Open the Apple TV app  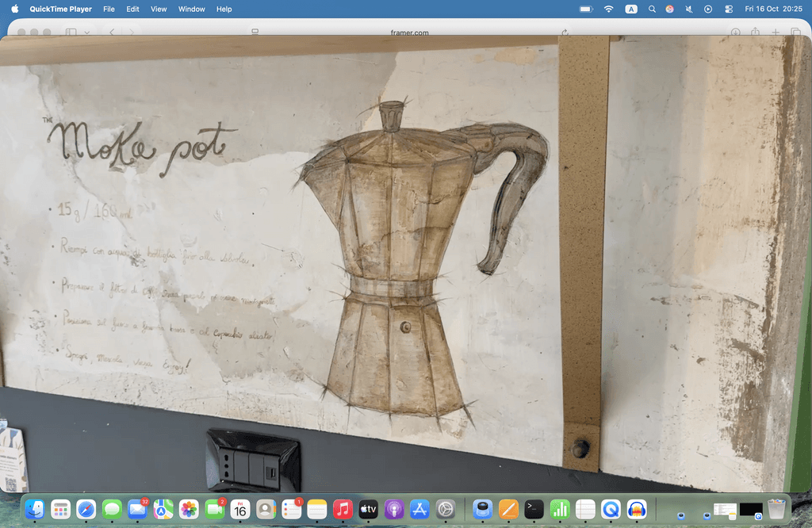click(368, 509)
